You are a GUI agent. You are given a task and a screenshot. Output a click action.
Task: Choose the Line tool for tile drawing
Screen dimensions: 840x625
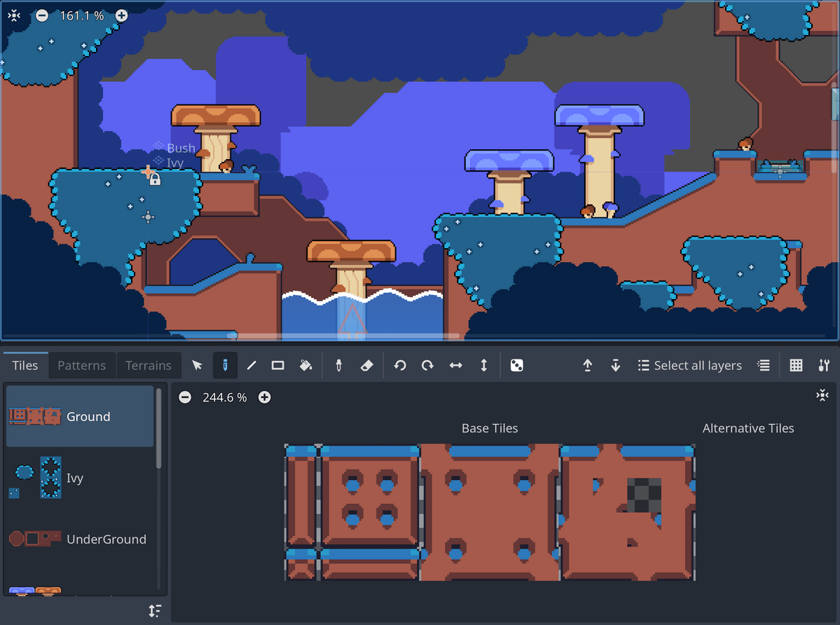(252, 365)
